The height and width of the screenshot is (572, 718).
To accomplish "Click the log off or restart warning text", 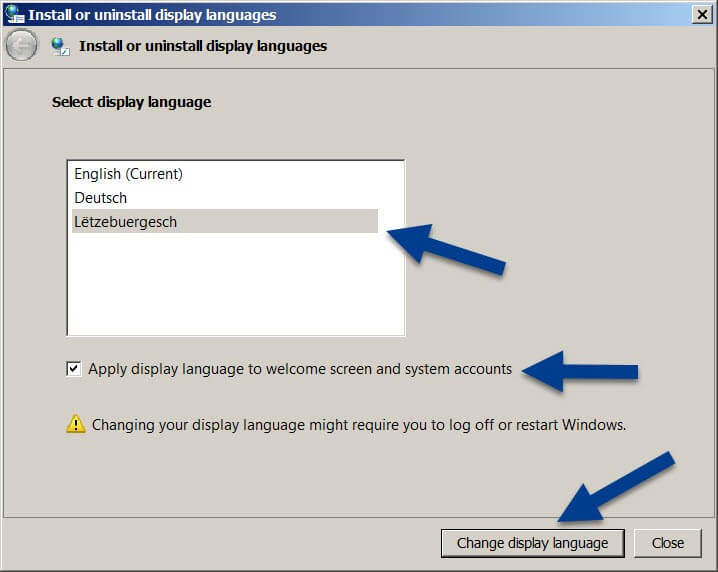I will 359,425.
